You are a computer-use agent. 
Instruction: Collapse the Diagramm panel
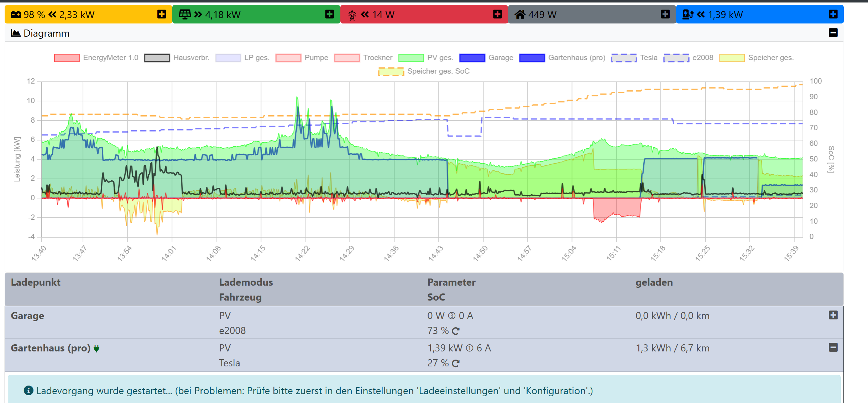(x=833, y=33)
